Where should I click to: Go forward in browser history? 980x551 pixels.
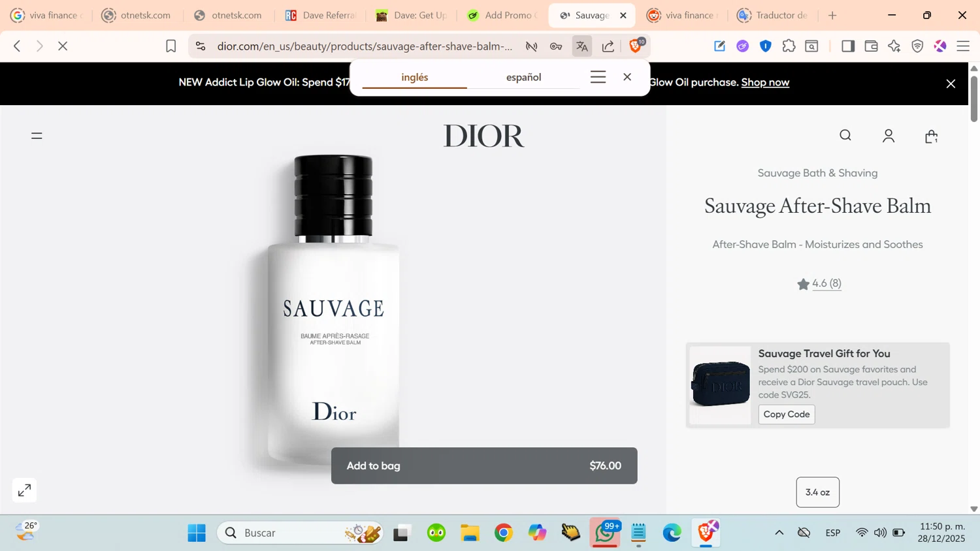point(40,46)
